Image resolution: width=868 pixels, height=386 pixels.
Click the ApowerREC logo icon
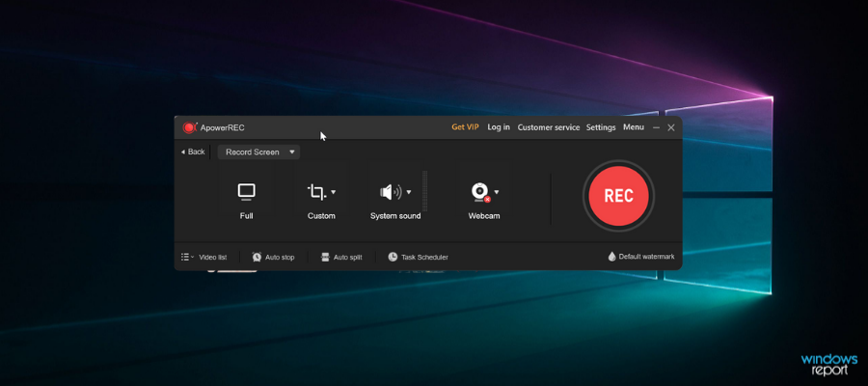coord(190,128)
